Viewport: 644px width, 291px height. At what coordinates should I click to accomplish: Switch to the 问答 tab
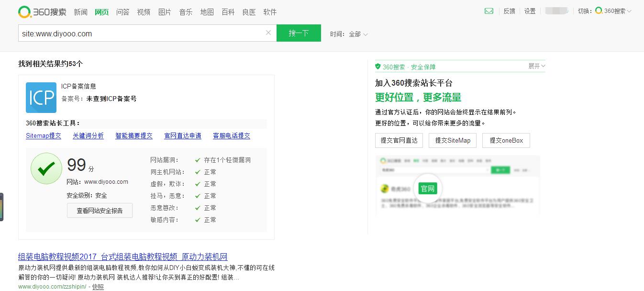tap(122, 12)
